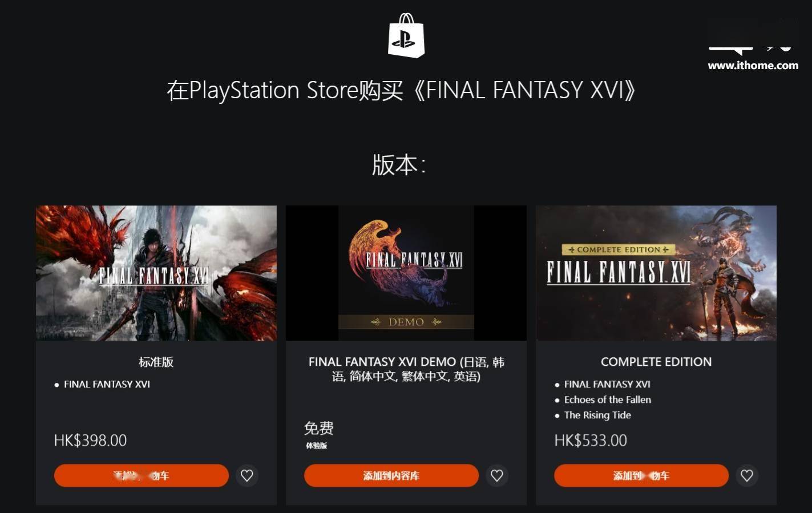Click the HK$533.00 price label
The width and height of the screenshot is (812, 513).
[x=591, y=441]
